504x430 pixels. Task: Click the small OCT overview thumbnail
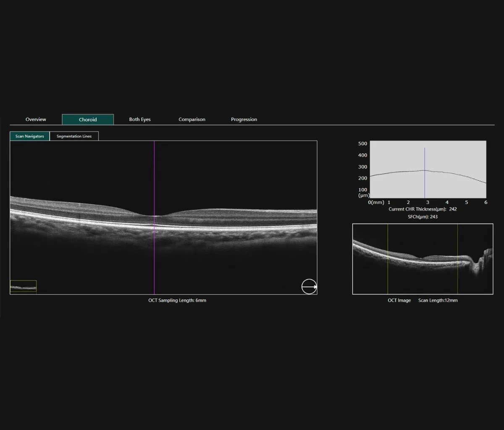tap(23, 287)
